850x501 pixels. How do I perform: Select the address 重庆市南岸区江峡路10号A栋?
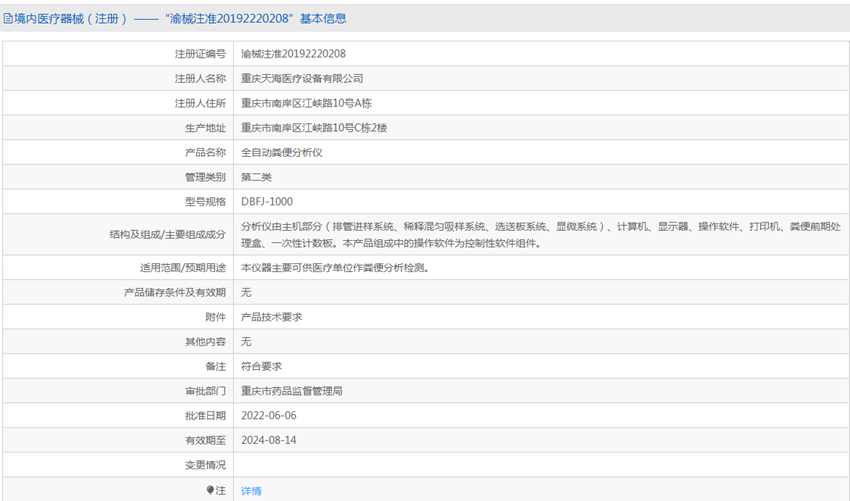pos(306,103)
